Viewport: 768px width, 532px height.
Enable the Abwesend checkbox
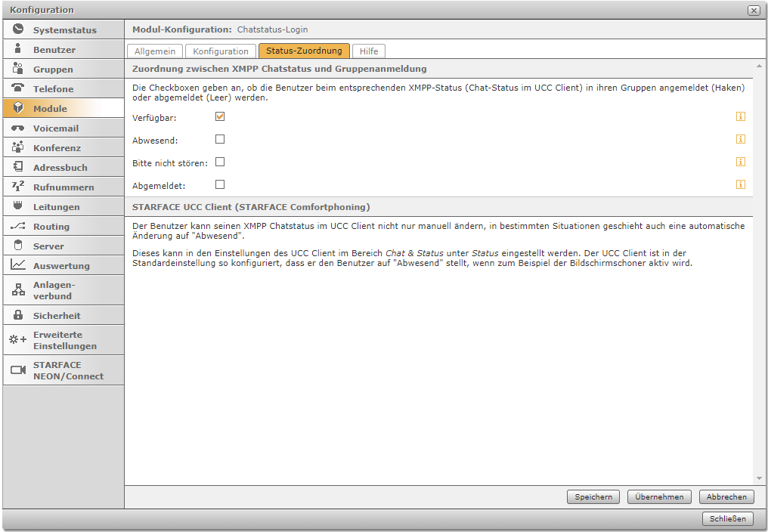tap(220, 139)
